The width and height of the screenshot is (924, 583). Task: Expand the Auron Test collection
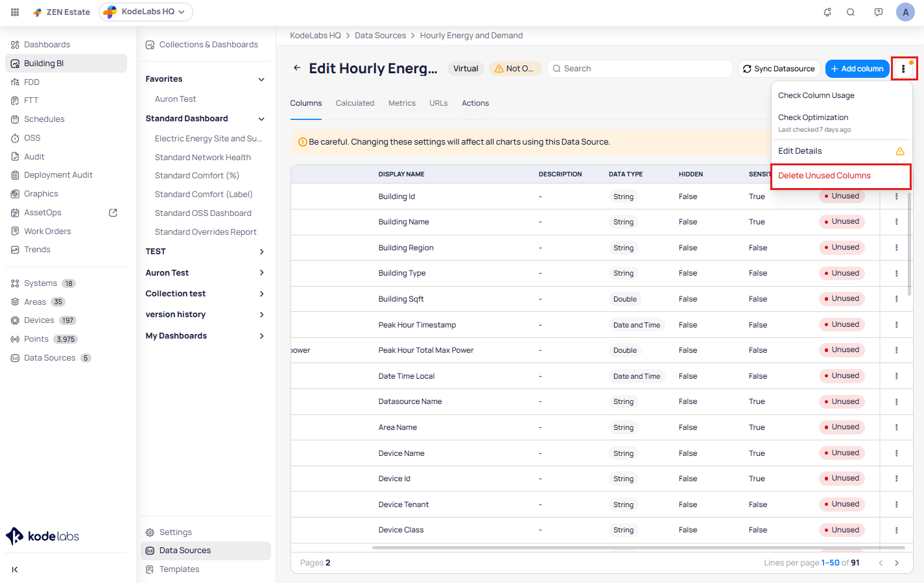pos(261,273)
